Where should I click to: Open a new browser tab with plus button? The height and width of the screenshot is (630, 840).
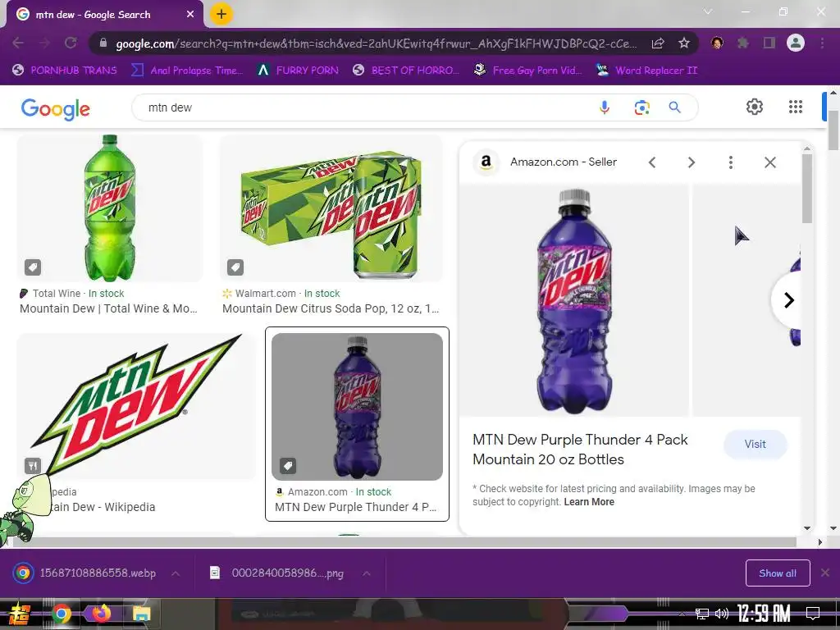pyautogui.click(x=221, y=14)
